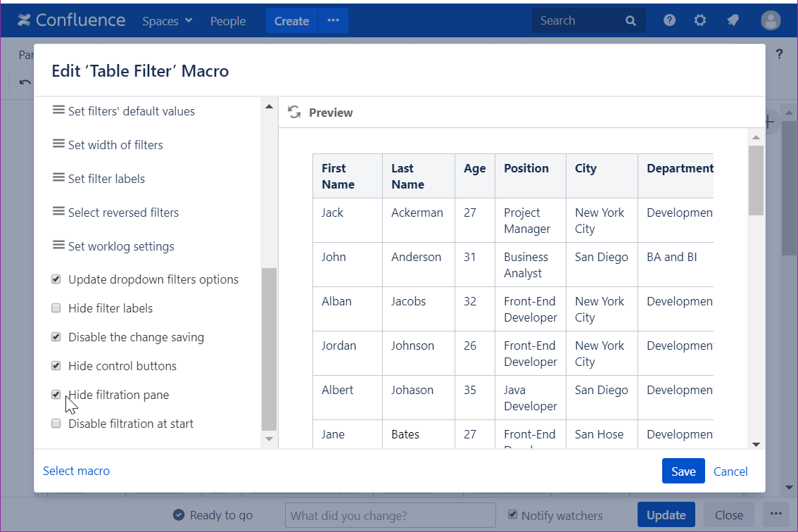Enable Hide filter labels checkbox
798x532 pixels.
pos(56,308)
